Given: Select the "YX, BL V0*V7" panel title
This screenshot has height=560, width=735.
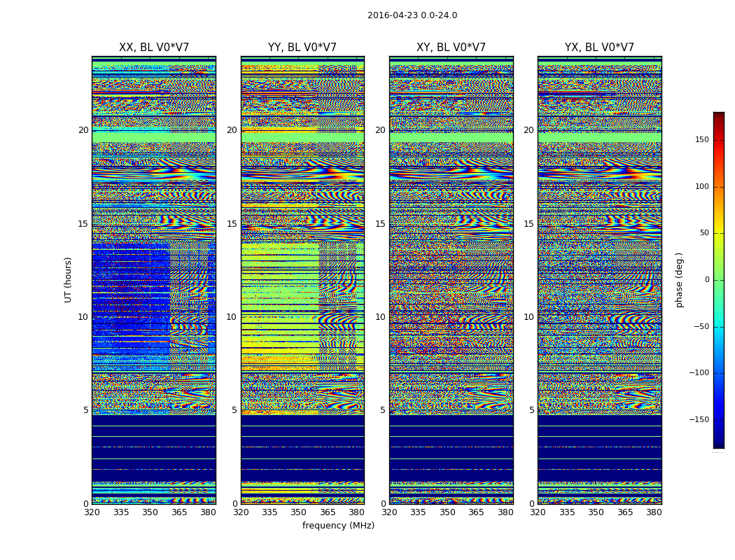Looking at the screenshot, I should pos(599,48).
